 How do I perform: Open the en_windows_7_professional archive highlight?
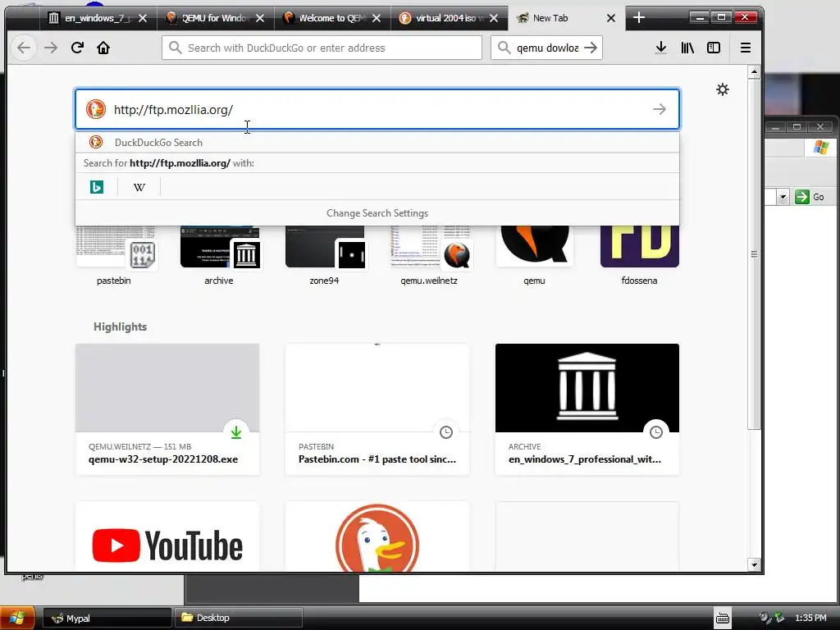coord(587,409)
